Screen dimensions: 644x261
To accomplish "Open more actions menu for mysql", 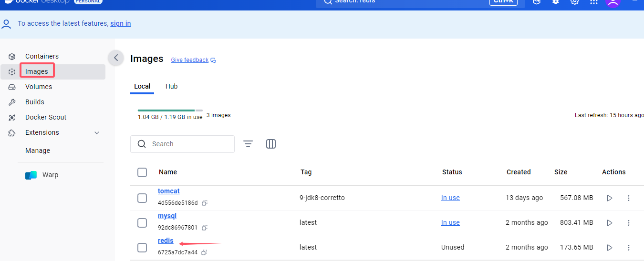I will tap(629, 222).
